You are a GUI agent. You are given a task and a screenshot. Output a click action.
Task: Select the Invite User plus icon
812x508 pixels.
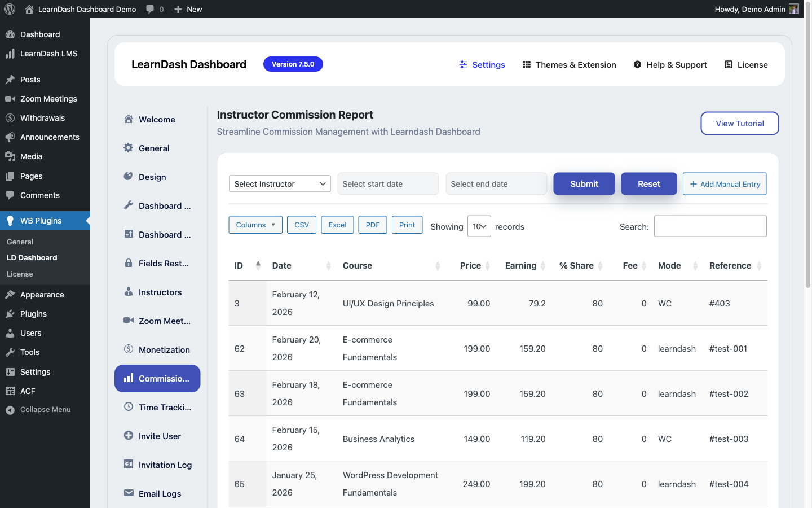pos(129,436)
